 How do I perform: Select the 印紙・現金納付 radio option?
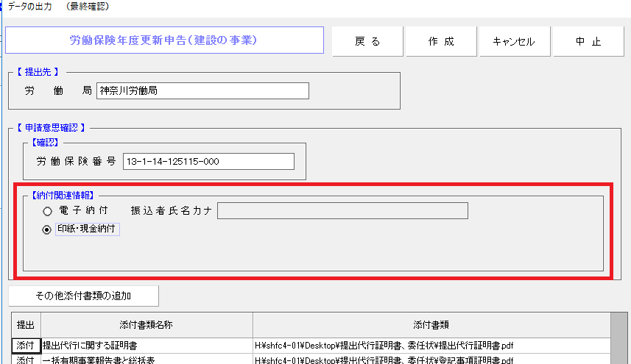point(47,229)
